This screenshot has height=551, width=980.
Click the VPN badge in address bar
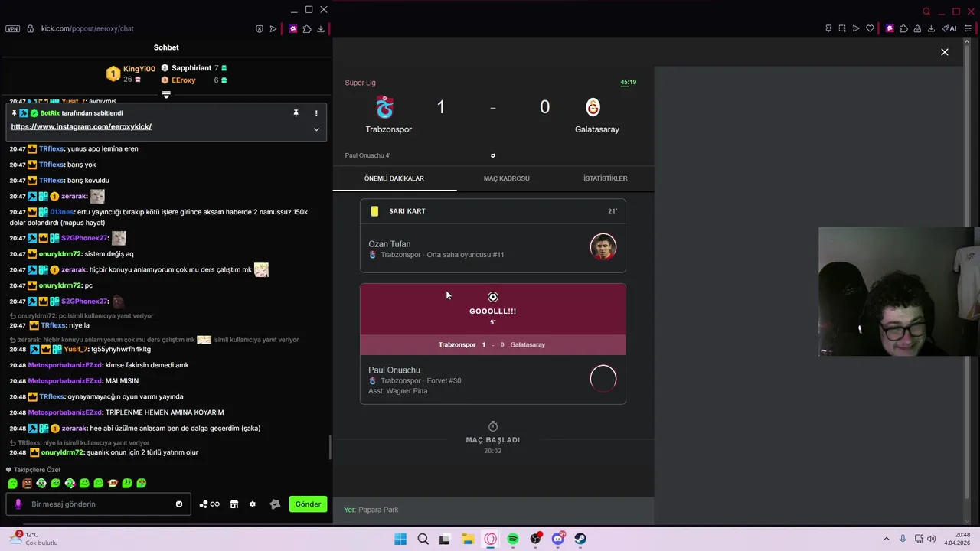click(x=12, y=28)
